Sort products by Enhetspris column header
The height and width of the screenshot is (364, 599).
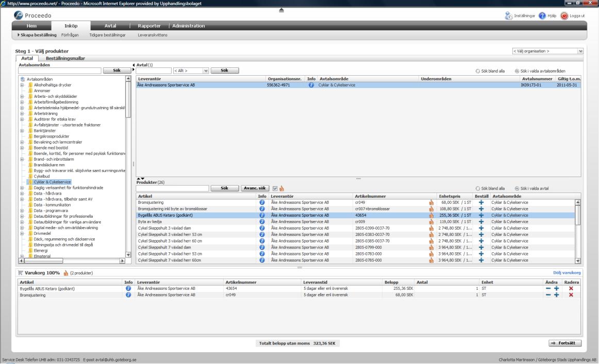(450, 196)
